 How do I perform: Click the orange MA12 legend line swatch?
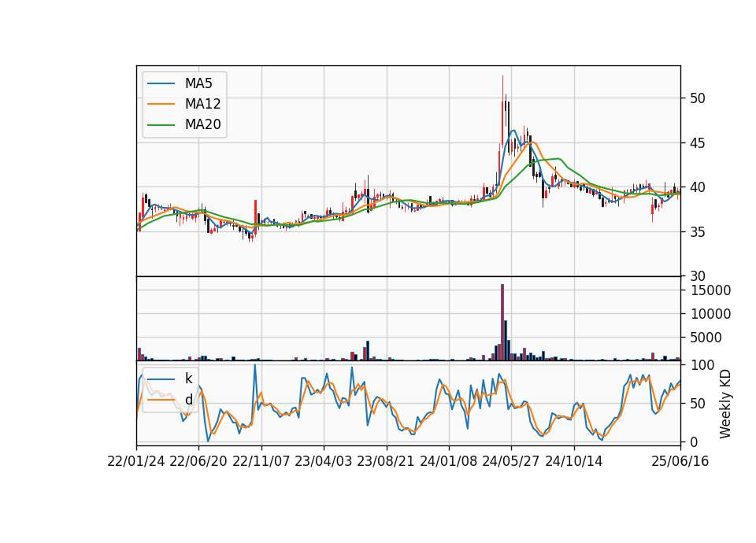161,104
